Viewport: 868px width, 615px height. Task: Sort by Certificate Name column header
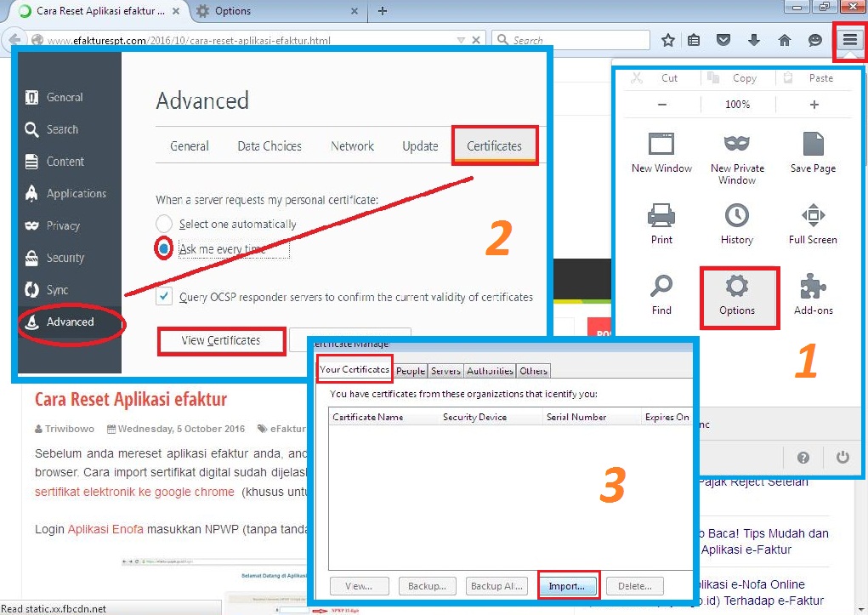383,417
